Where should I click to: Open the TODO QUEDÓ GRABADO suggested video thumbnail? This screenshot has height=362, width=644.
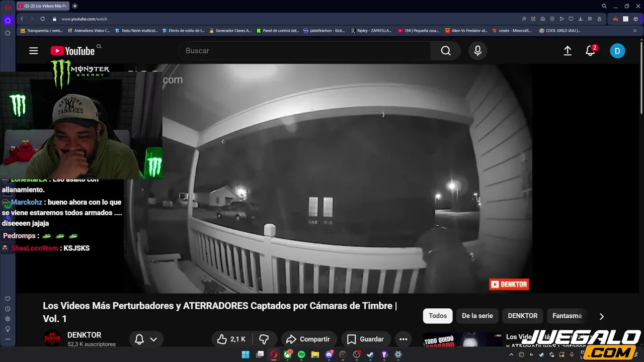tap(462, 340)
